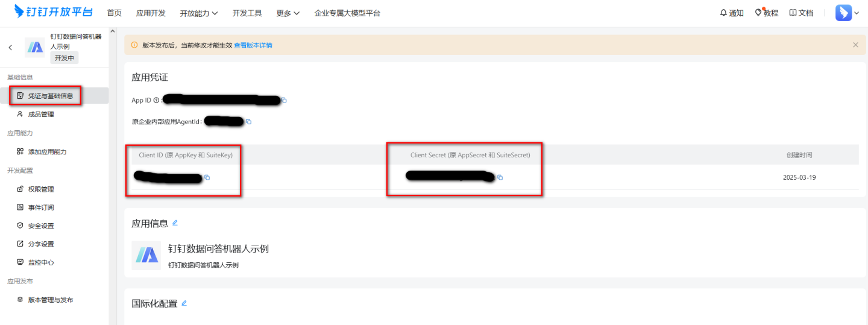Click the 应用能力 sidebar section label

[x=20, y=133]
